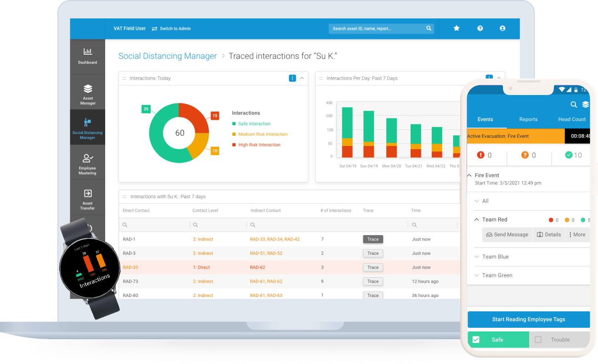598x364 pixels.
Task: Click the High Risk Interaction legend swatch
Action: pos(234,145)
